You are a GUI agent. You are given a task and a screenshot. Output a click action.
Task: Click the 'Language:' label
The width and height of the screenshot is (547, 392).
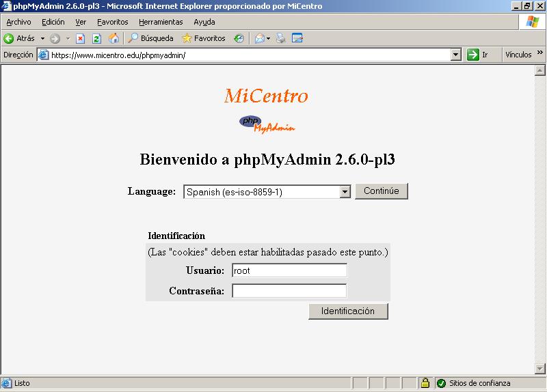(x=152, y=191)
